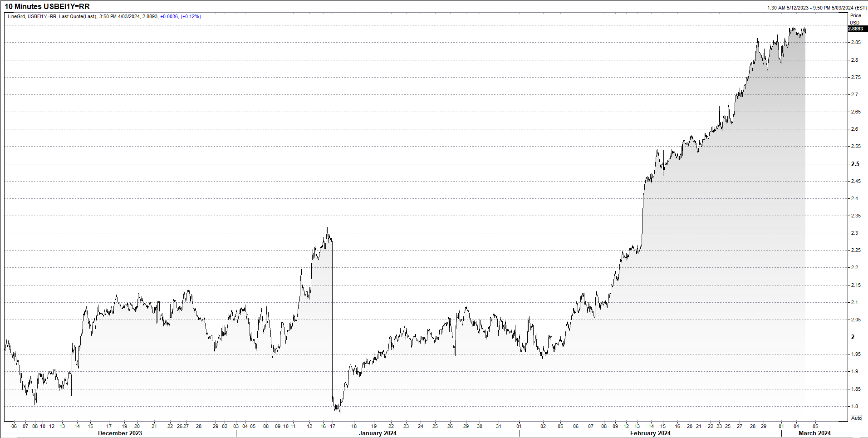Click the 24 date tick on time axis
This screenshot has width=868, height=438.
(421, 426)
